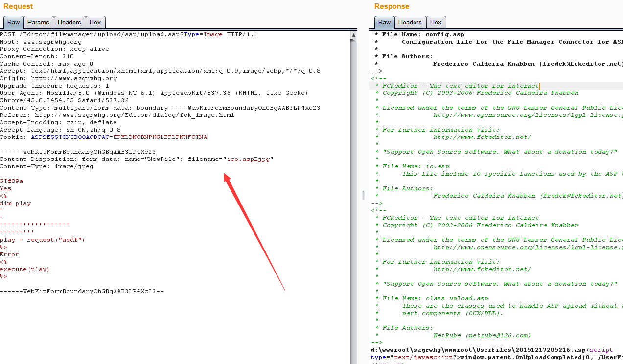Click 'File Name: io.asp' in Response
Viewport: 623px width, 364px height.
coord(415,166)
